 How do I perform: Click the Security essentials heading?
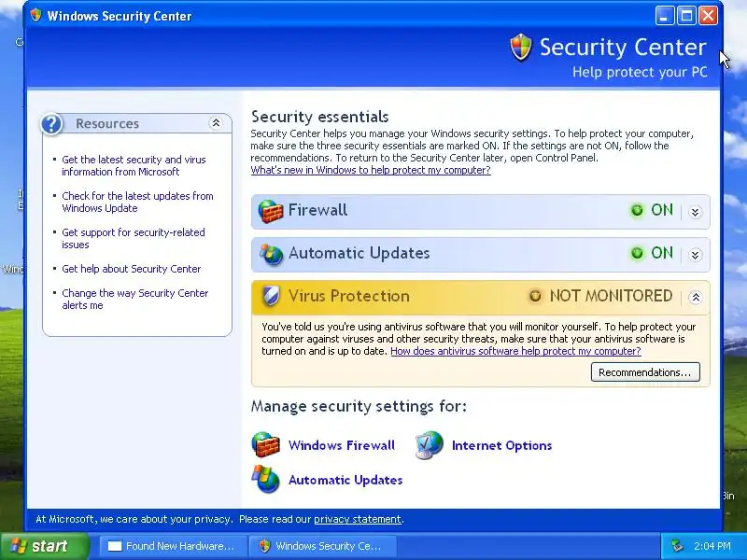pyautogui.click(x=319, y=117)
